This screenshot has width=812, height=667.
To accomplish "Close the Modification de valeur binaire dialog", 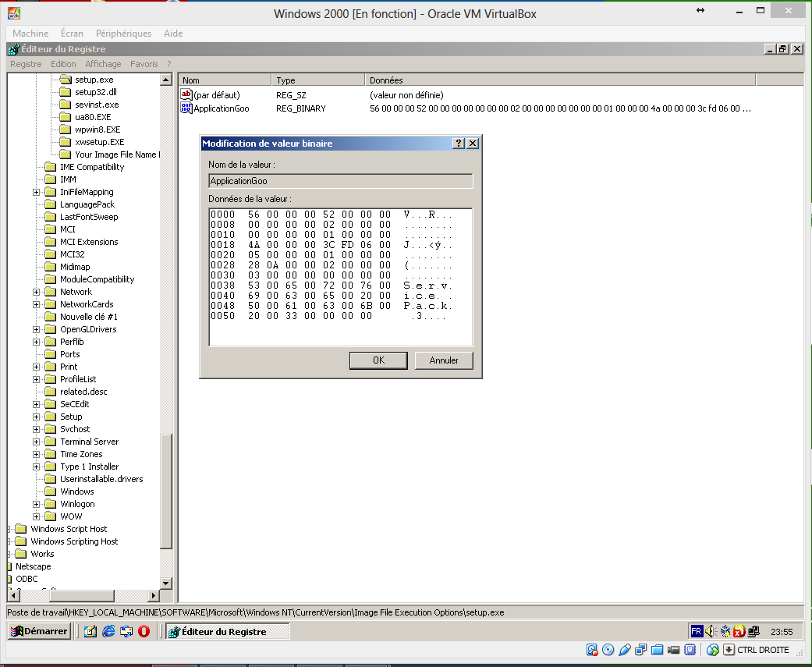I will [x=473, y=144].
